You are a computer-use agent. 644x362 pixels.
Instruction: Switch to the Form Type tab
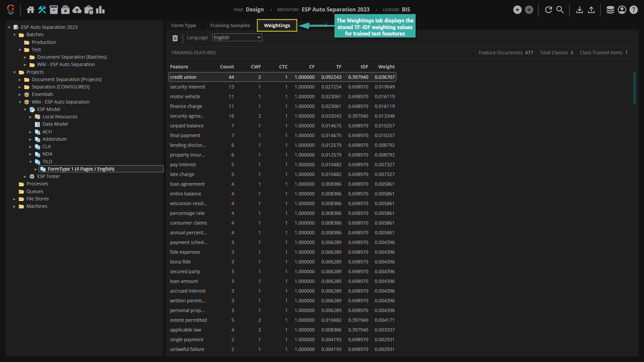click(183, 25)
